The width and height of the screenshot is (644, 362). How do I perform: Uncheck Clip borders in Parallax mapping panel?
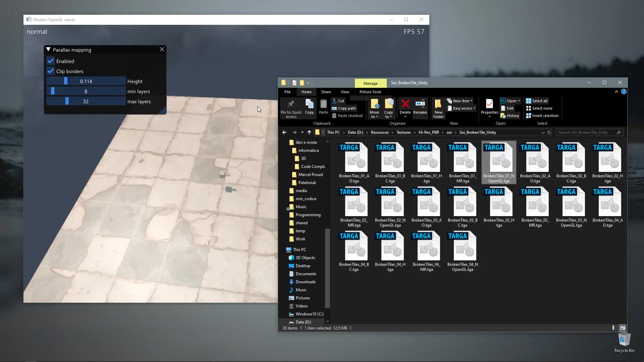[x=51, y=71]
